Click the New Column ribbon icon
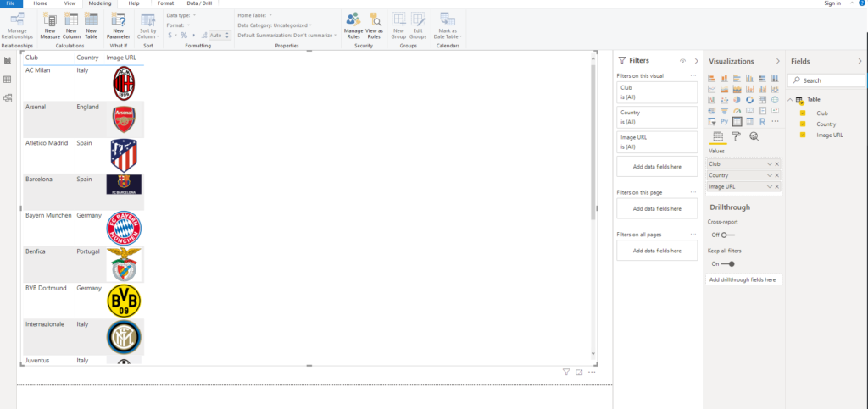868x409 pixels. coord(71,26)
